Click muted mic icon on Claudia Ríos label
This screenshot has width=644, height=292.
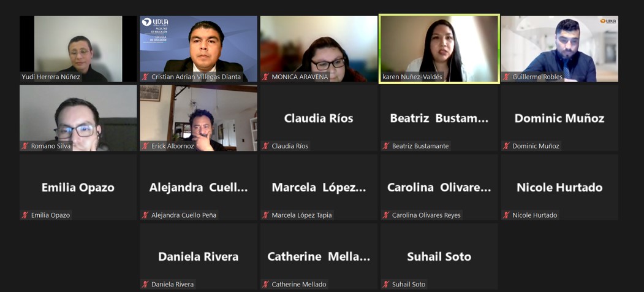click(265, 146)
